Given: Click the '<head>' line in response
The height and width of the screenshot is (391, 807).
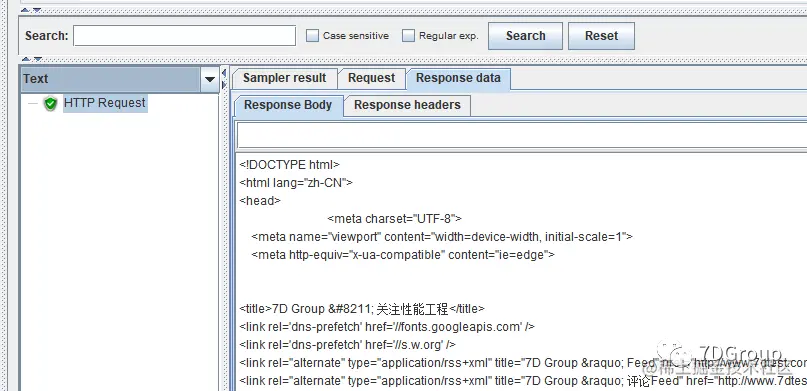Looking at the screenshot, I should tap(260, 201).
